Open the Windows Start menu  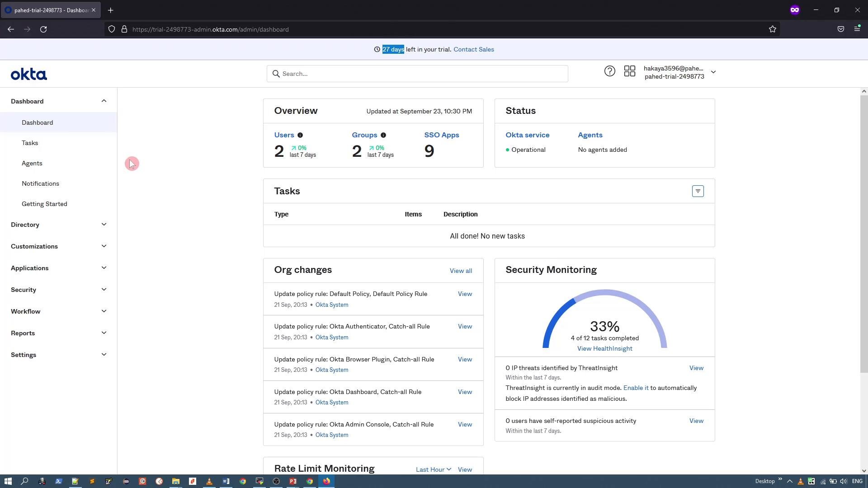pyautogui.click(x=8, y=481)
